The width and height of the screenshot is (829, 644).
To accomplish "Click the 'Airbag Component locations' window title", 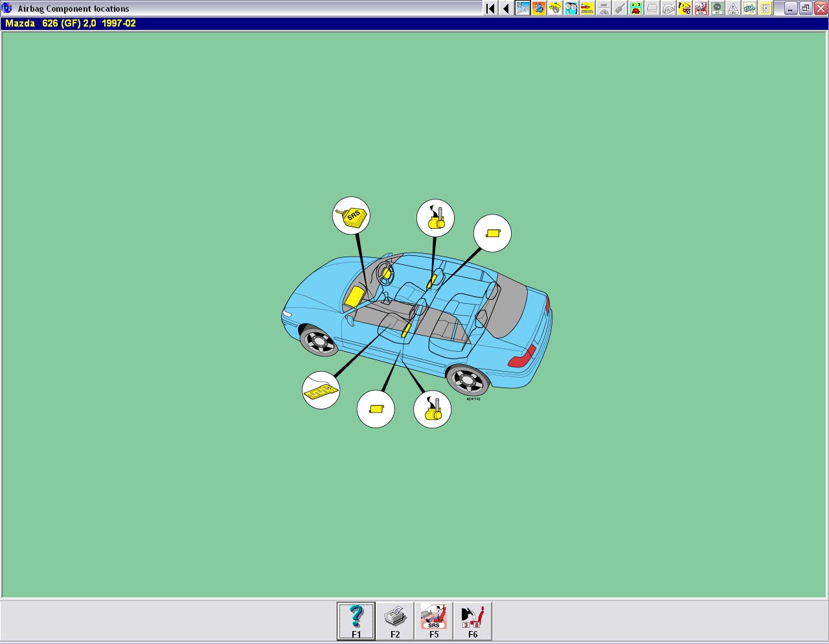I will (73, 8).
